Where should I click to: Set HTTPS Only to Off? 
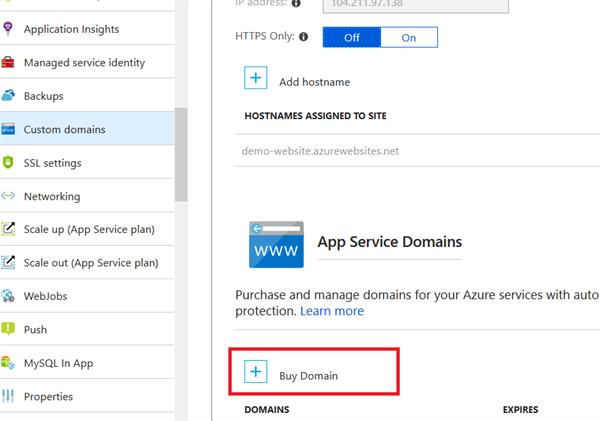click(x=352, y=37)
